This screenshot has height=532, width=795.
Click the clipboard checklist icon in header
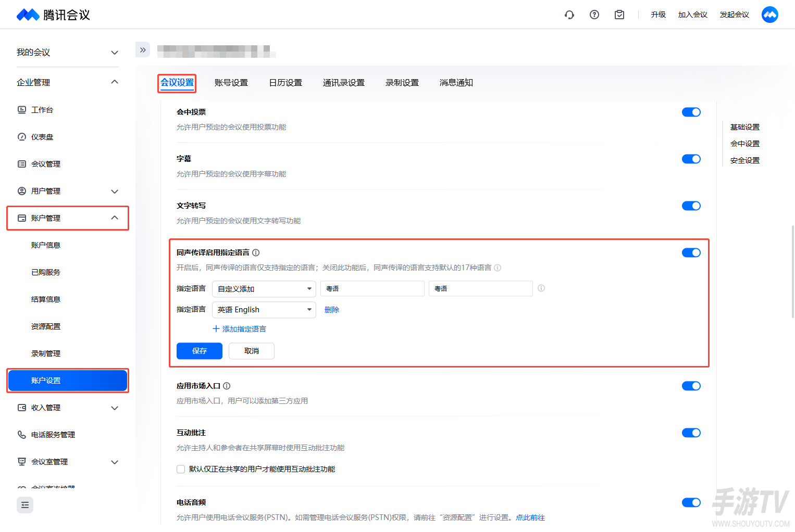(619, 15)
